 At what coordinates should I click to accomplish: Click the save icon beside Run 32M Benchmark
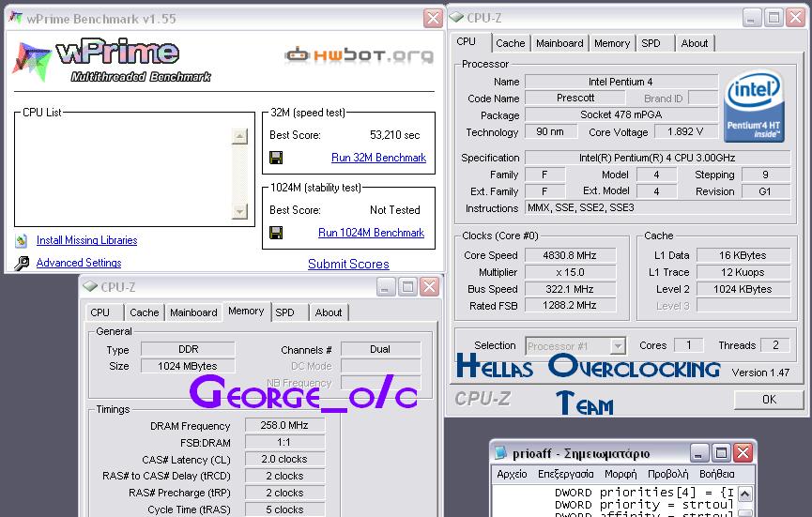276,158
